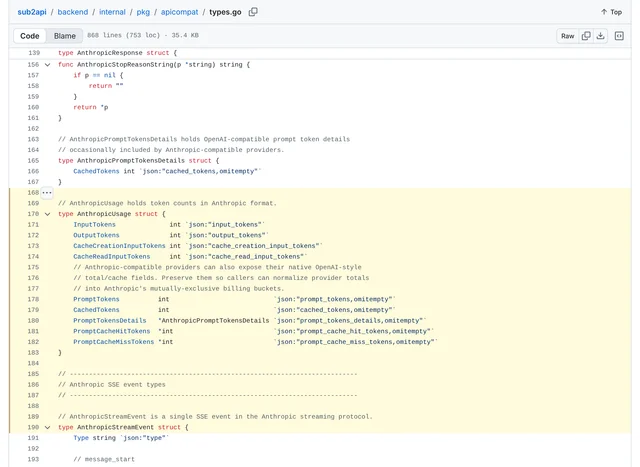Click PromptTokensDetails field name
The height and width of the screenshot is (467, 640).
click(x=110, y=320)
